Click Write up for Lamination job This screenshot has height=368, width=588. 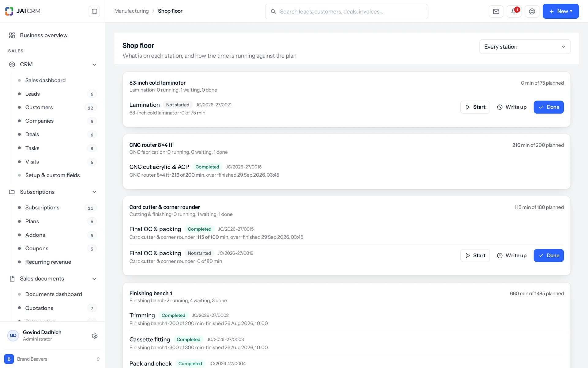pos(512,107)
